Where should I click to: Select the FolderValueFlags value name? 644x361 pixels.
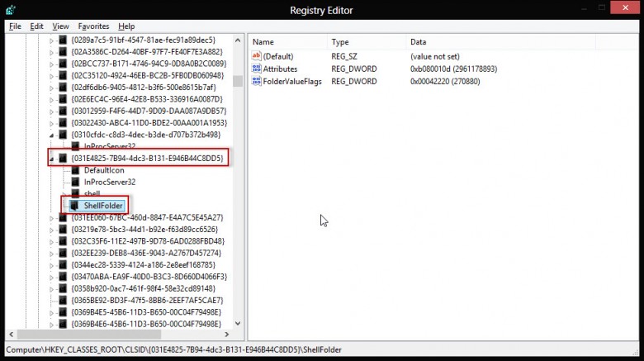292,82
